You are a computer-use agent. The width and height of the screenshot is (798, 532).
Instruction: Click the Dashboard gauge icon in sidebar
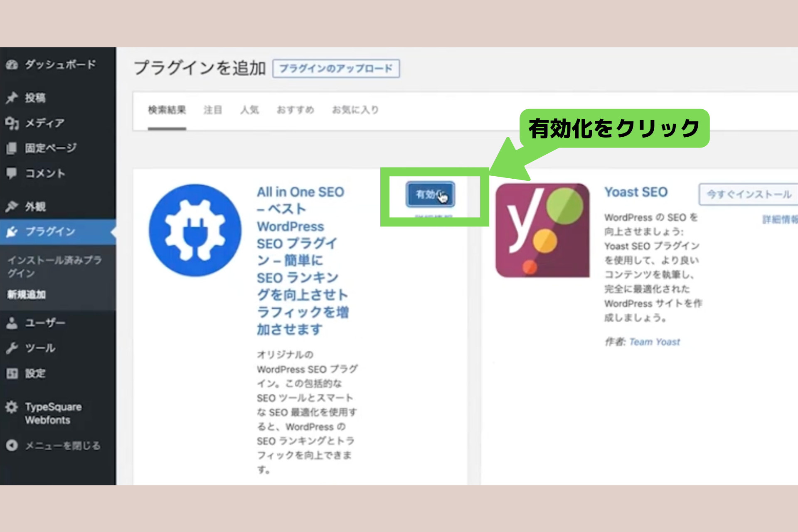(x=12, y=65)
